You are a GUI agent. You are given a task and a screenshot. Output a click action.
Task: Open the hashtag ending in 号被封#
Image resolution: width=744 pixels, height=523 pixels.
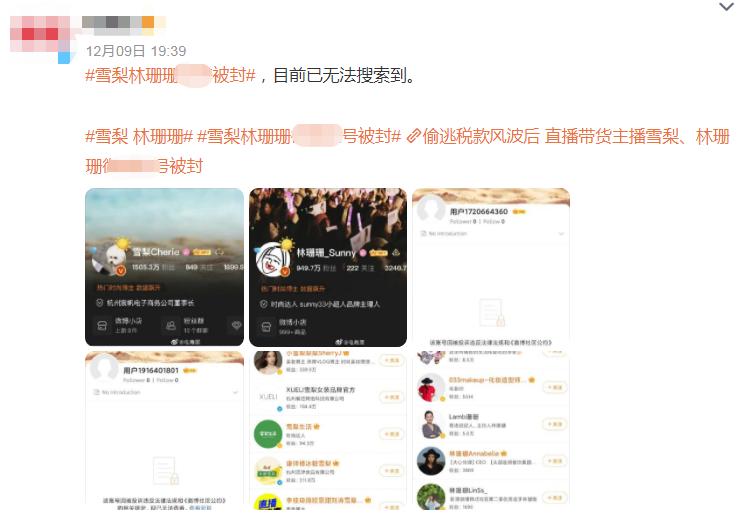[299, 137]
